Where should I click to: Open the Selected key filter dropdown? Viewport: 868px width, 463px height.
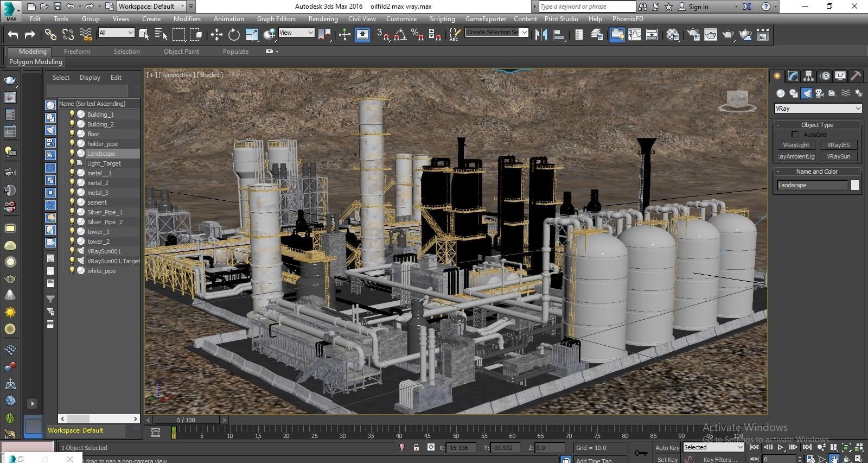point(713,447)
